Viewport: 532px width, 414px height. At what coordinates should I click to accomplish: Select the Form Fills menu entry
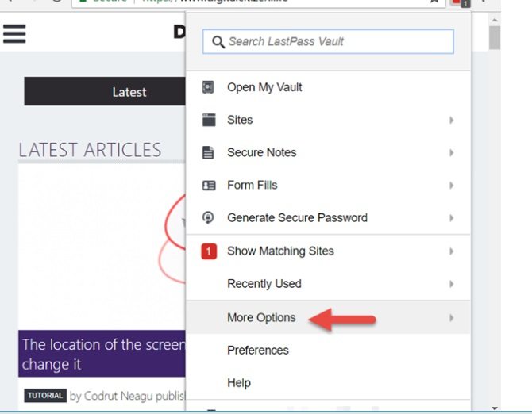point(328,186)
